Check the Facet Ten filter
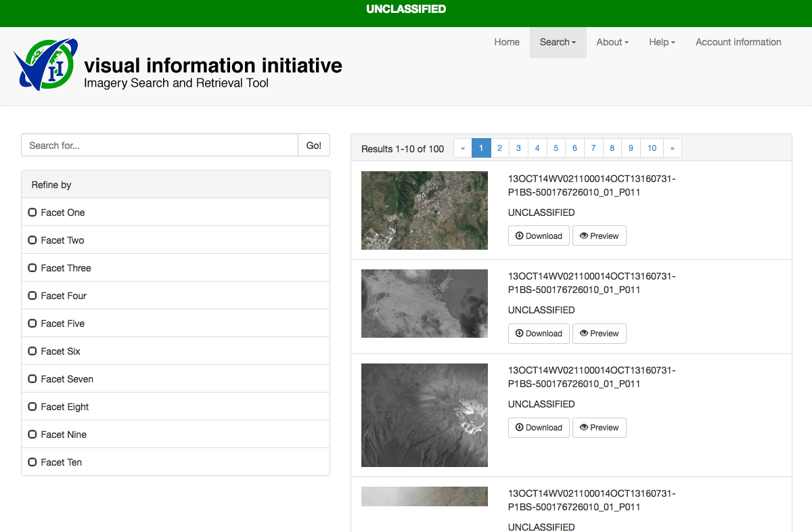 pyautogui.click(x=32, y=462)
